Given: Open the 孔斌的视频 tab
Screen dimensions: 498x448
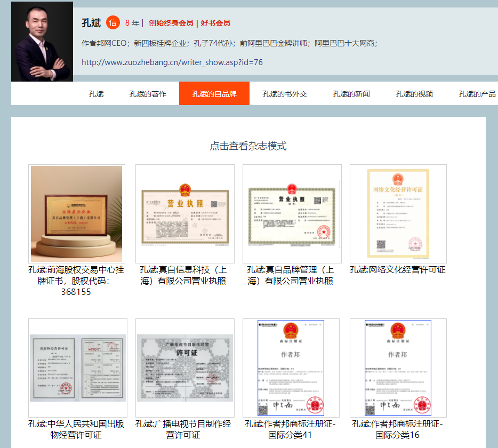Looking at the screenshot, I should pos(414,94).
